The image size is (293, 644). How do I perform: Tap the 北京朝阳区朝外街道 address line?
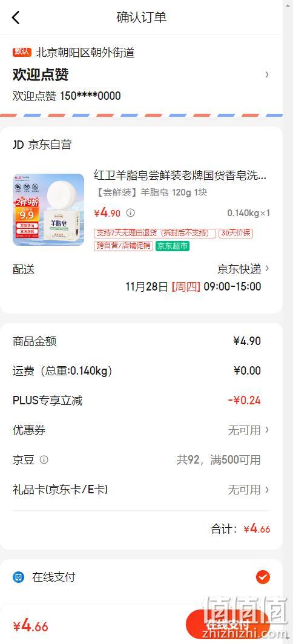coord(85,52)
